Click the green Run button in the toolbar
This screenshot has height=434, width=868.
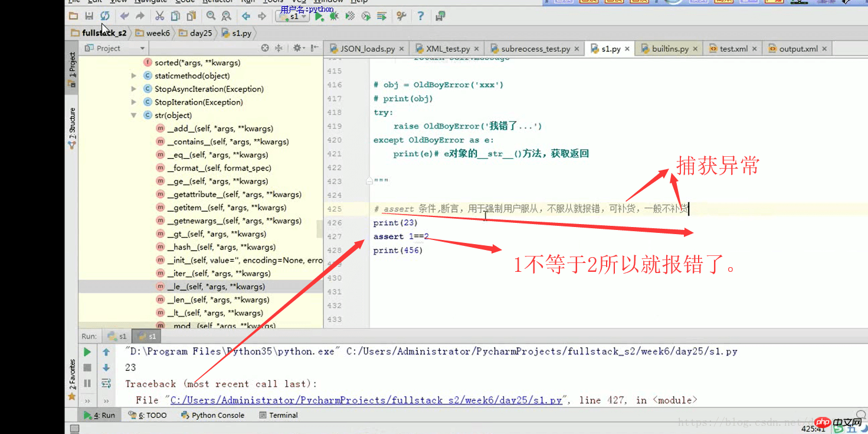(x=319, y=17)
